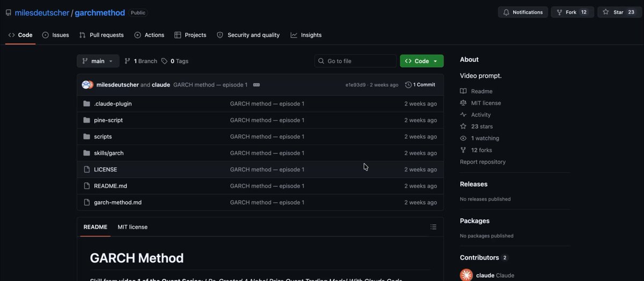Open the .claude-plugin folder
The width and height of the screenshot is (644, 281).
[x=113, y=103]
